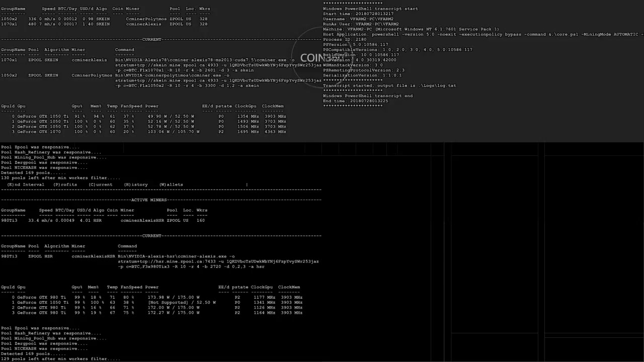Select the (E)nd Interval menu option

point(26,185)
